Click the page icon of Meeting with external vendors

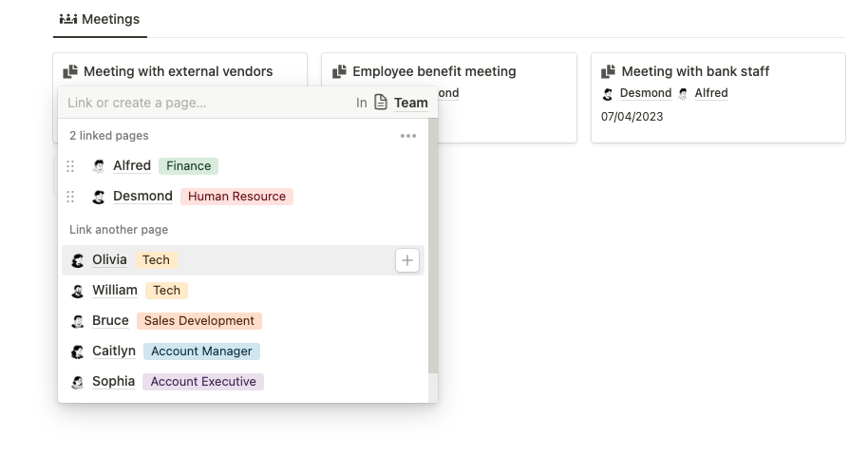click(70, 71)
